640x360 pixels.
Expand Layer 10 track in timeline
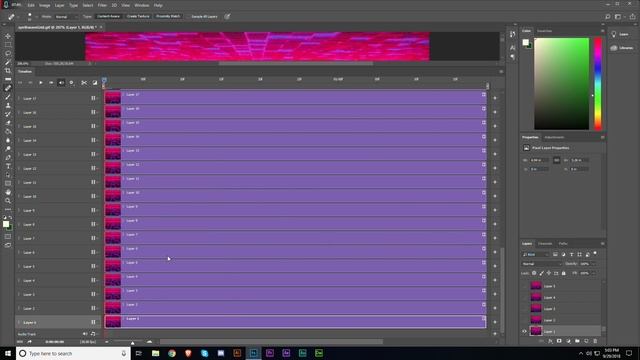point(19,196)
